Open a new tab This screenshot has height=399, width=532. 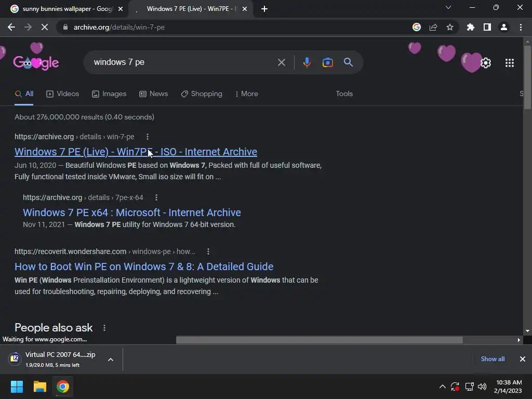pyautogui.click(x=264, y=9)
